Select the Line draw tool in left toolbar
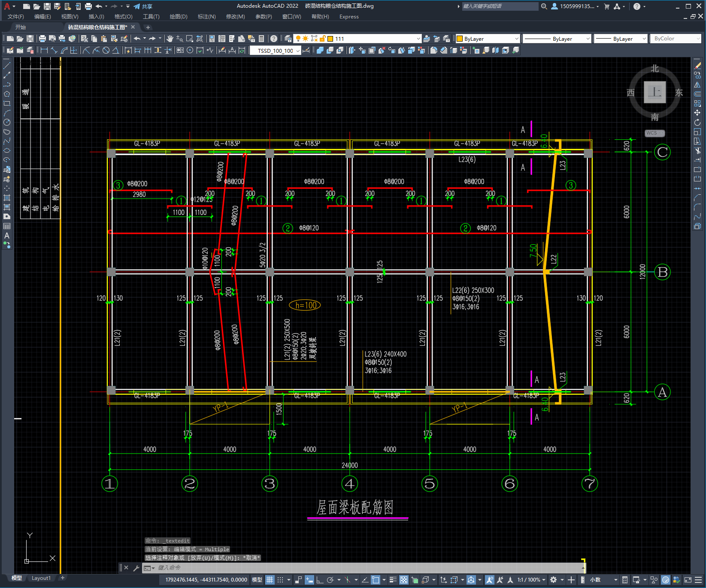The width and height of the screenshot is (706, 588). (7, 66)
